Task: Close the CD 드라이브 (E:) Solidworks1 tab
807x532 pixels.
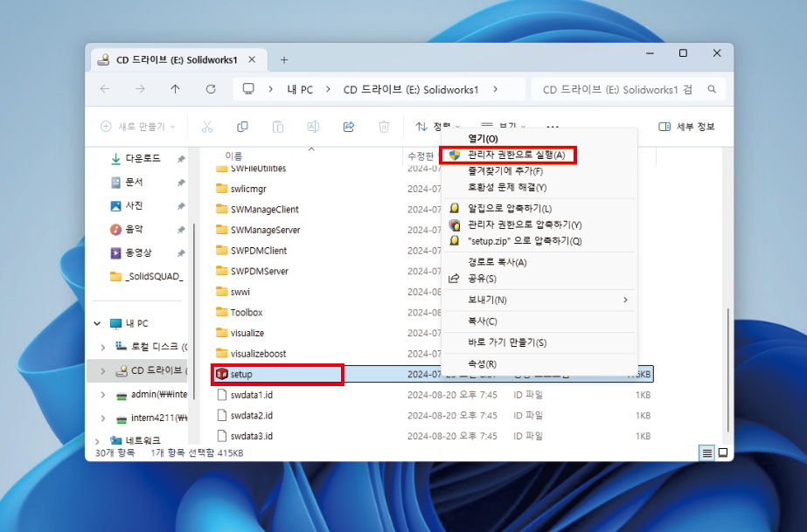Action: coord(252,59)
